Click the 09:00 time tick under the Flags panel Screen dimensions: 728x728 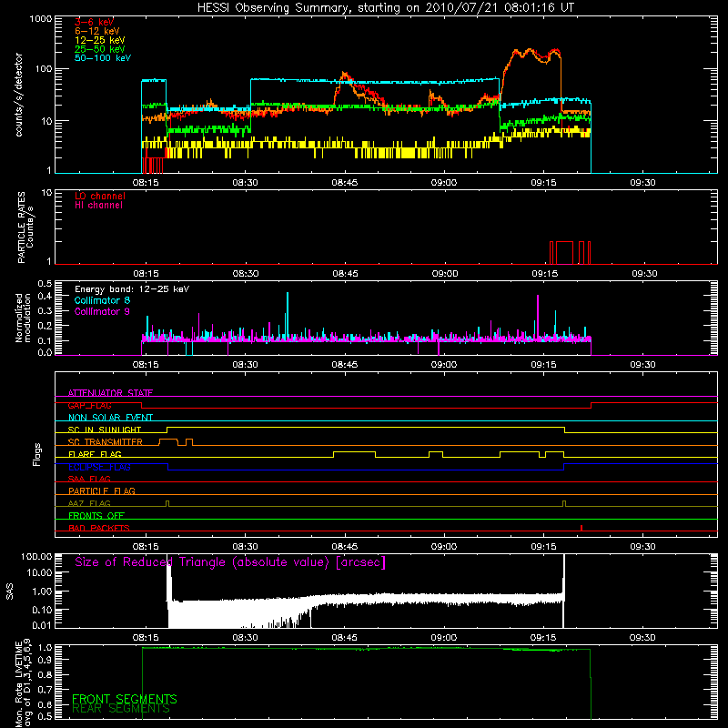[444, 547]
